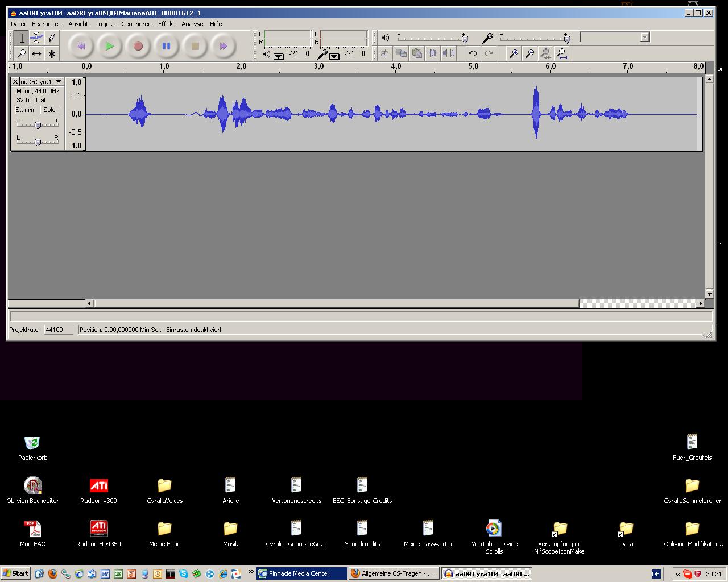The width and height of the screenshot is (728, 582).
Task: Click the Zoom In magnifier icon
Action: tap(514, 53)
